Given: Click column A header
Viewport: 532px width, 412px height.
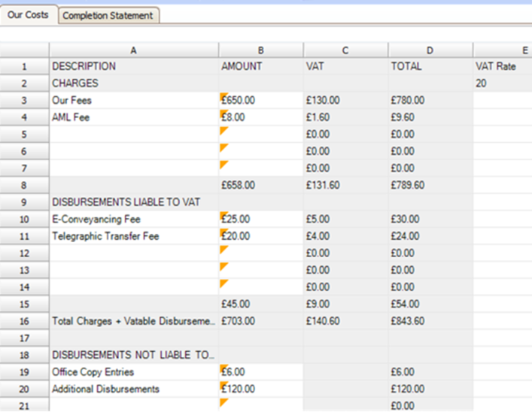Looking at the screenshot, I should [x=133, y=50].
